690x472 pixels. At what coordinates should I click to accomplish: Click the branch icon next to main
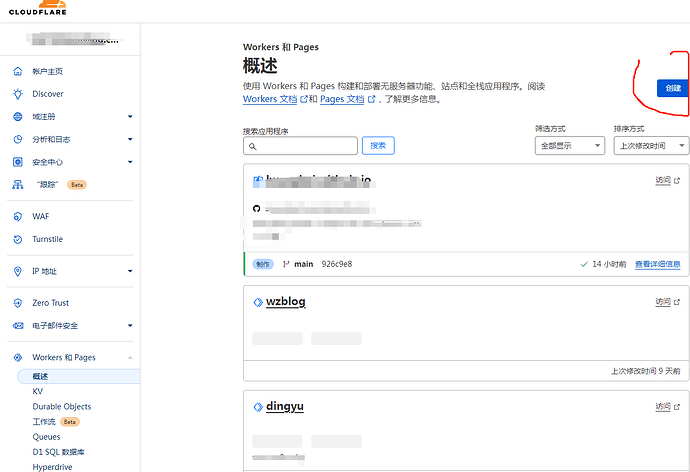[286, 264]
